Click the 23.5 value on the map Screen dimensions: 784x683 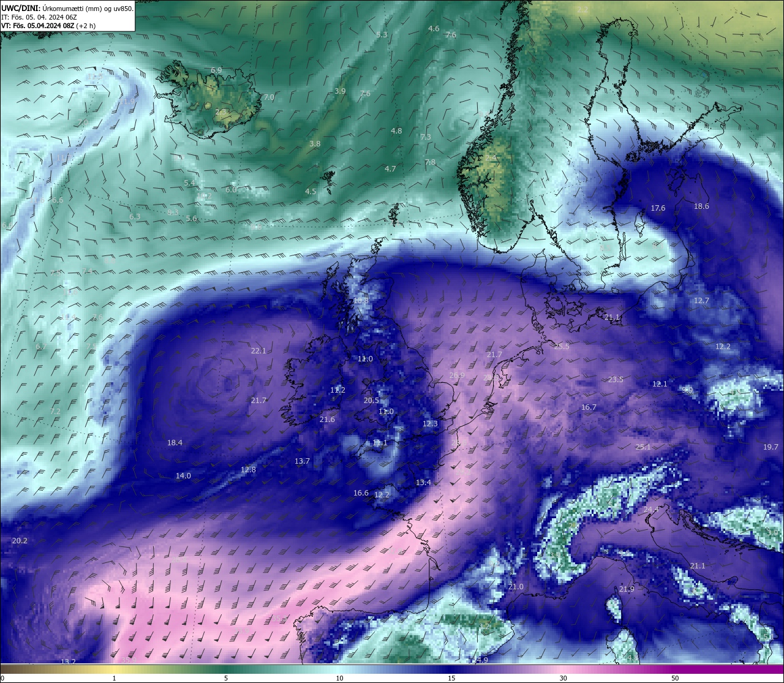pyautogui.click(x=616, y=380)
